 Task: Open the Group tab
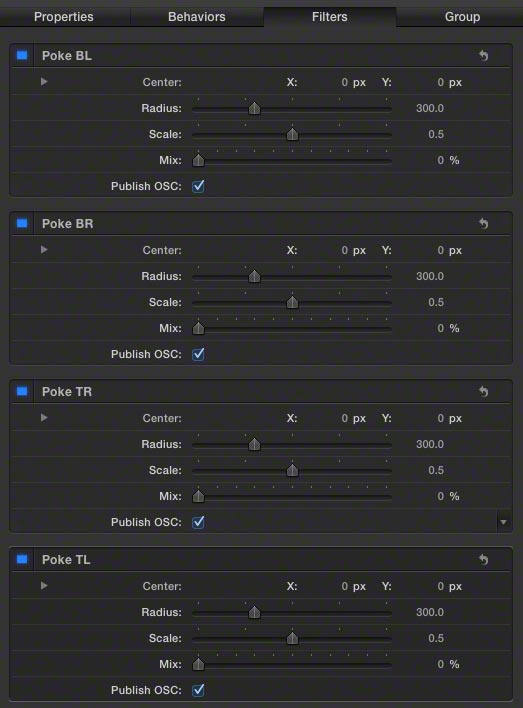pos(462,17)
